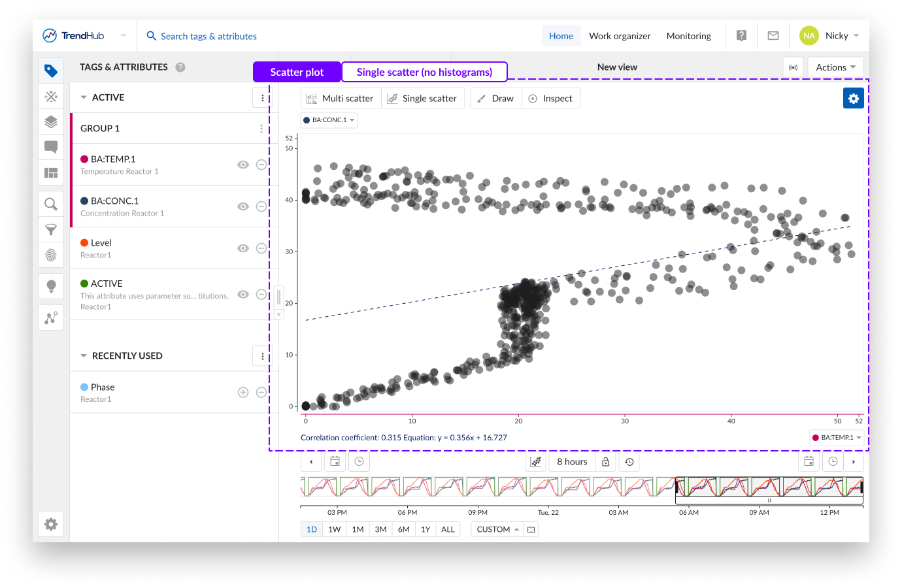Toggle visibility of BA:TEMP.1 tag

point(243,165)
